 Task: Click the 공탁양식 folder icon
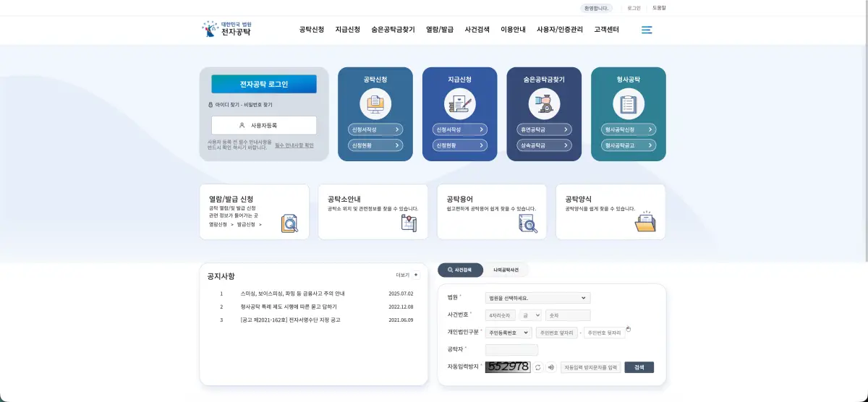point(645,222)
